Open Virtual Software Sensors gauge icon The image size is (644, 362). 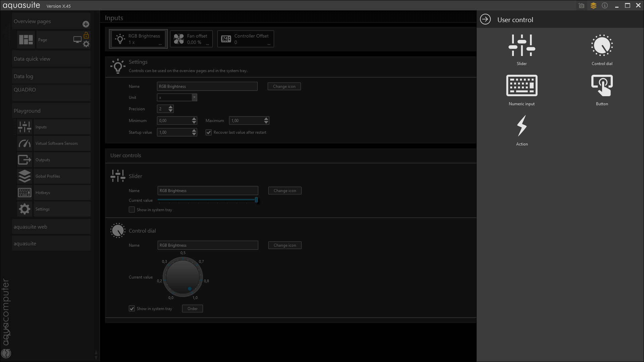[x=24, y=143]
